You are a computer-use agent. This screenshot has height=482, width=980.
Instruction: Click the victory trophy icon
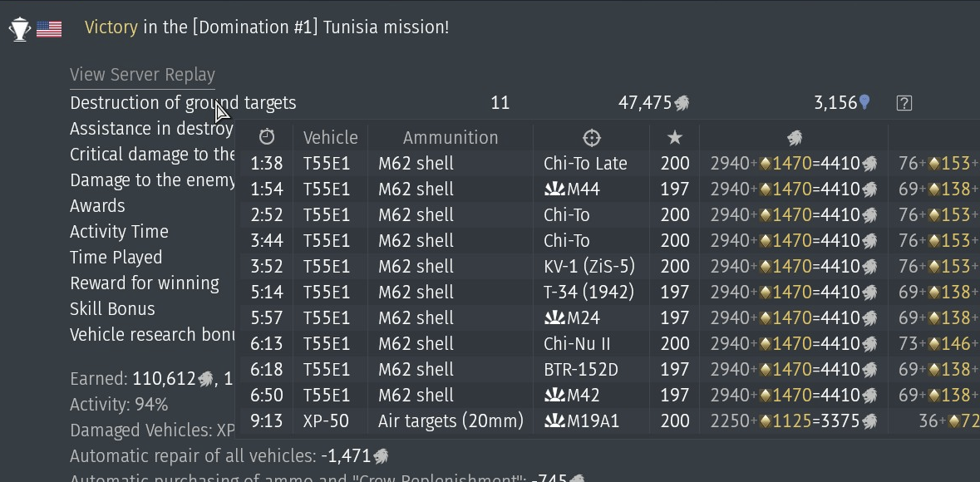(x=20, y=29)
